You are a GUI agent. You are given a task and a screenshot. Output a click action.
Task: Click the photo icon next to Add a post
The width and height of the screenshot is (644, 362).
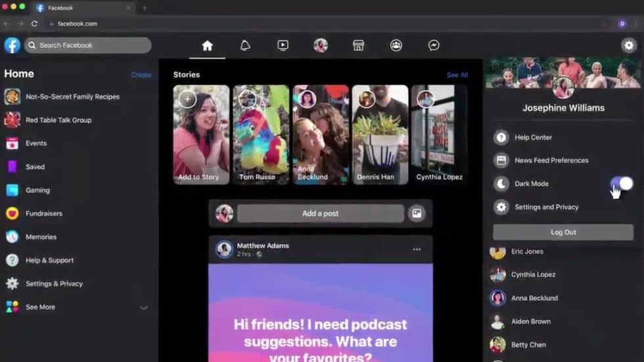[x=417, y=214]
